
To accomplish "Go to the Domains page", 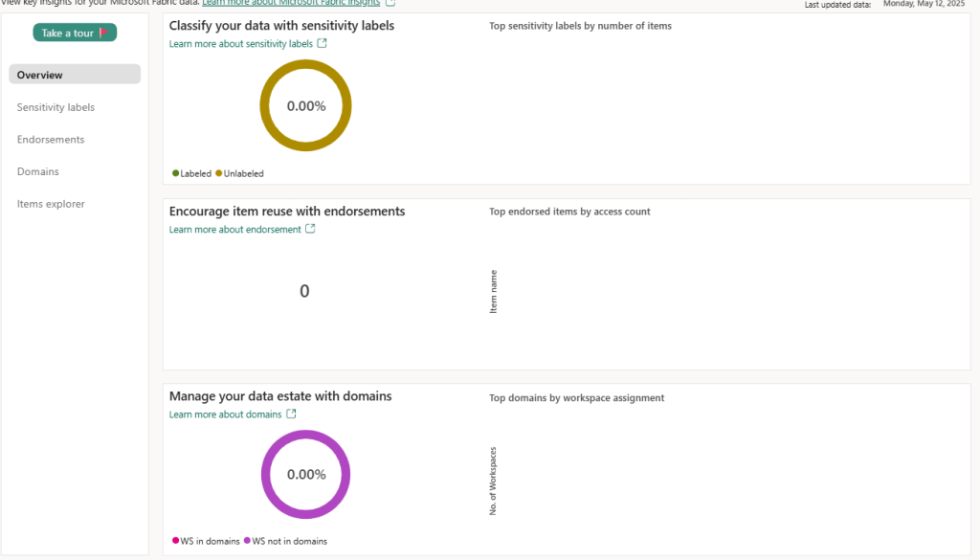I will 38,172.
